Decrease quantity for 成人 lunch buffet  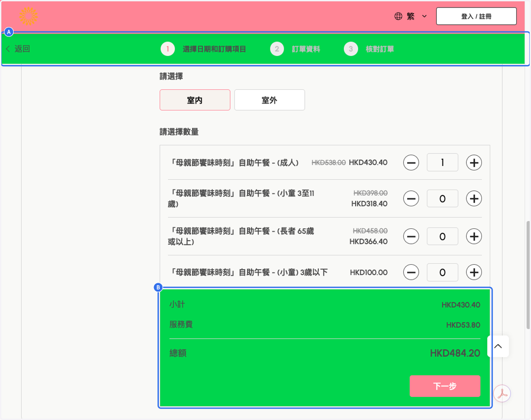point(411,163)
